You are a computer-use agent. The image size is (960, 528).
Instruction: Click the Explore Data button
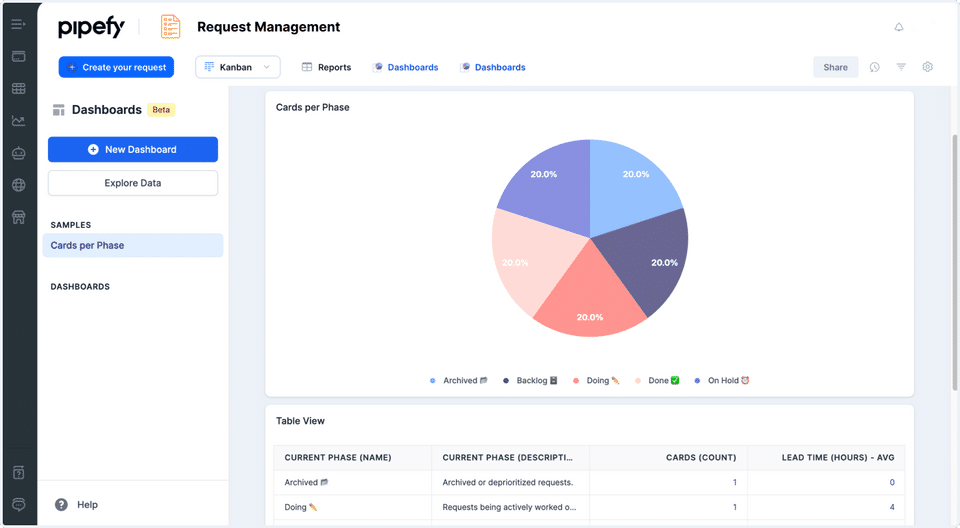(x=133, y=183)
